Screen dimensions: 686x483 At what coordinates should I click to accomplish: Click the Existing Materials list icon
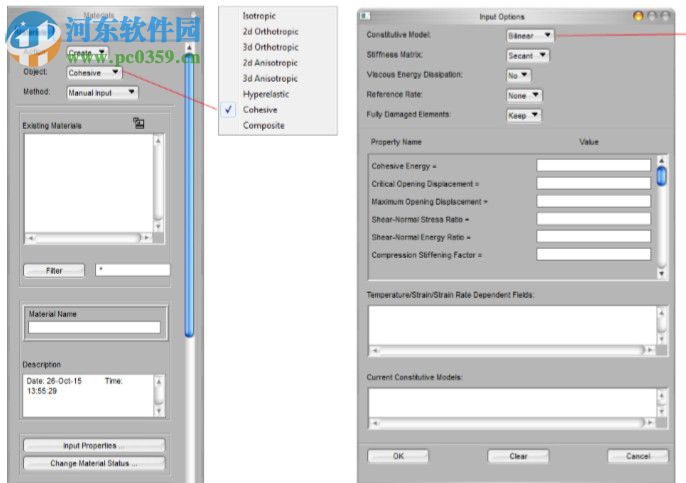pos(139,123)
